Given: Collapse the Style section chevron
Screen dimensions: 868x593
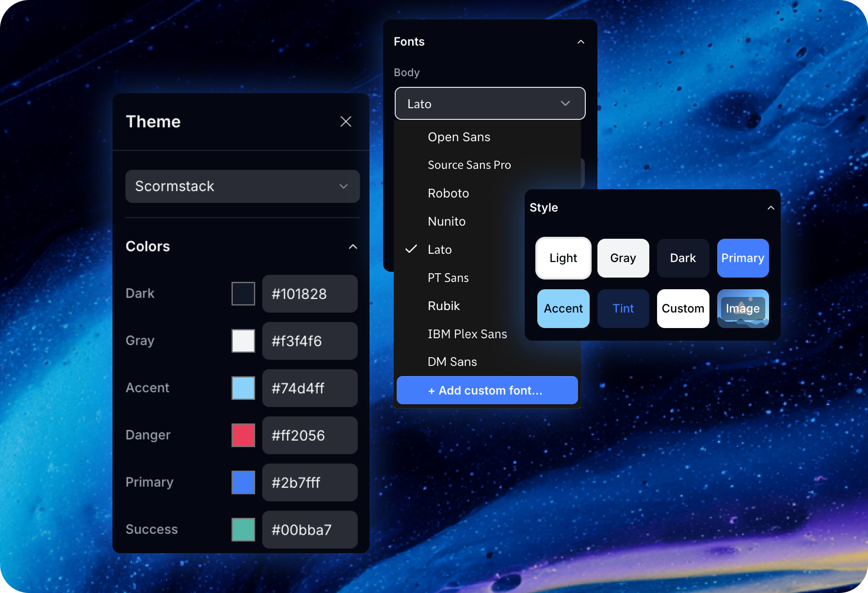Looking at the screenshot, I should point(771,208).
